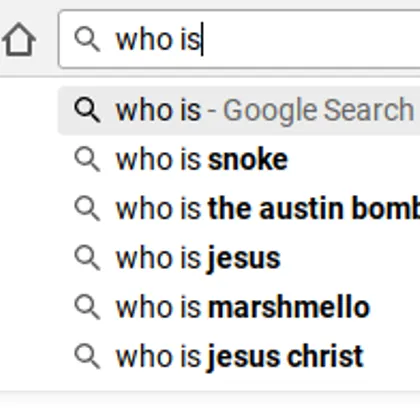420x420 pixels.
Task: Open the browser home page icon
Action: (19, 39)
